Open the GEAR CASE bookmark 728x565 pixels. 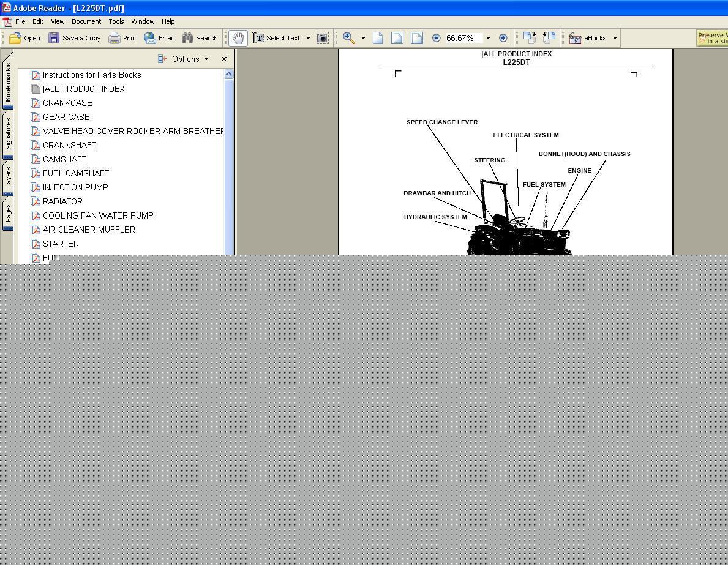tap(66, 117)
